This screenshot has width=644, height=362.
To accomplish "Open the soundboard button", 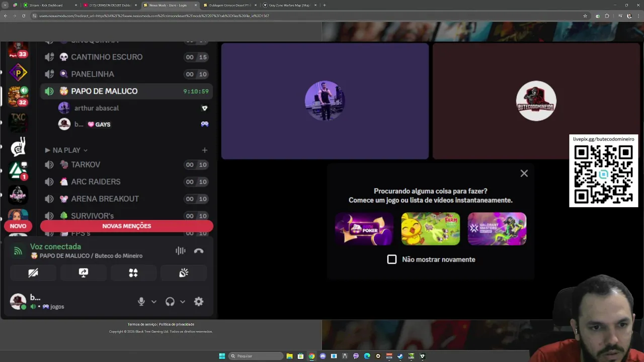I will tap(184, 273).
